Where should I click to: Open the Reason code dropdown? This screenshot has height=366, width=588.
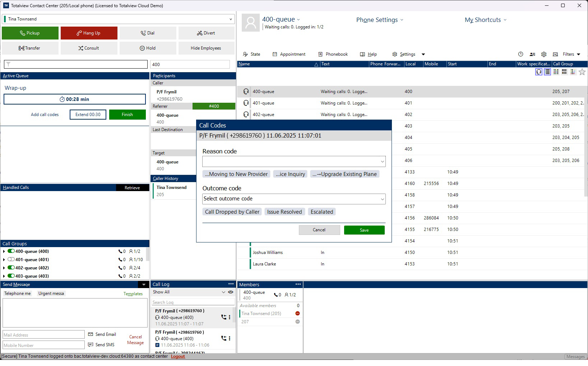[294, 162]
